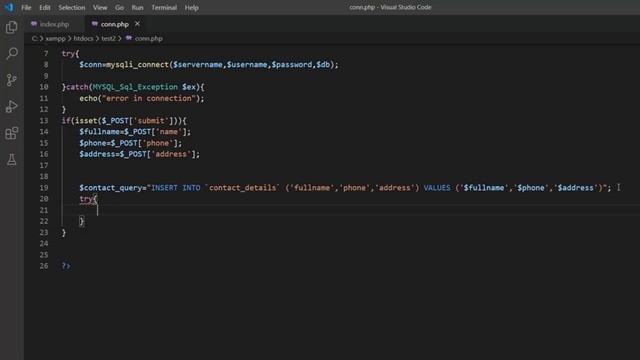The image size is (640, 360).
Task: Switch to the index.php tab
Action: pyautogui.click(x=54, y=24)
